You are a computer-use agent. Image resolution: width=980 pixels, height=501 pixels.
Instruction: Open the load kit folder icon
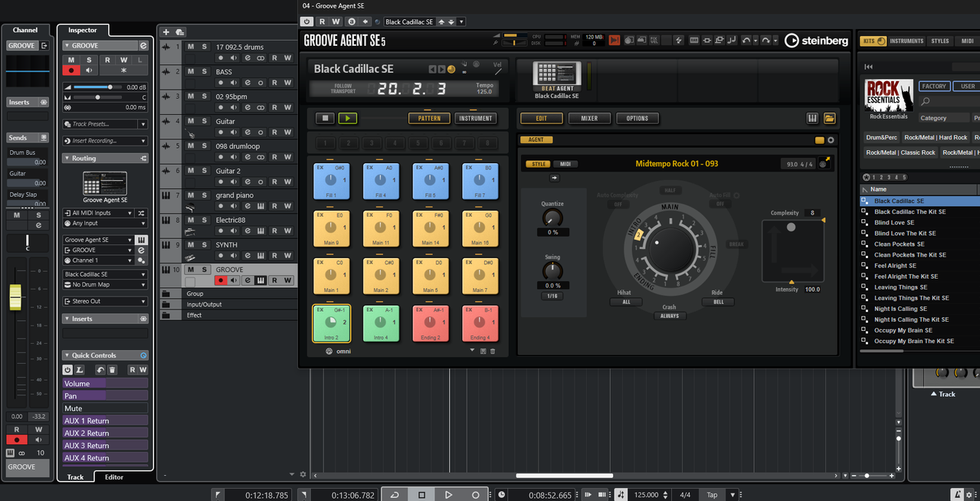(x=829, y=118)
